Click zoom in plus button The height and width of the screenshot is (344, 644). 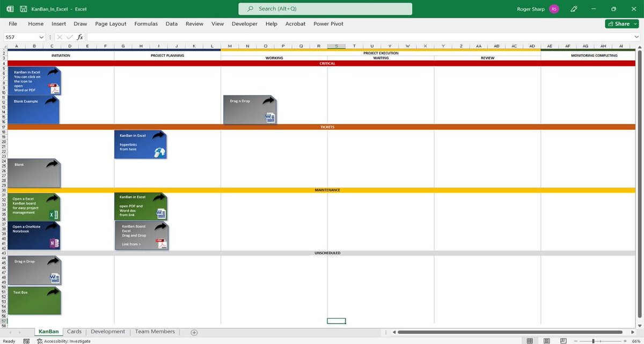[626, 341]
